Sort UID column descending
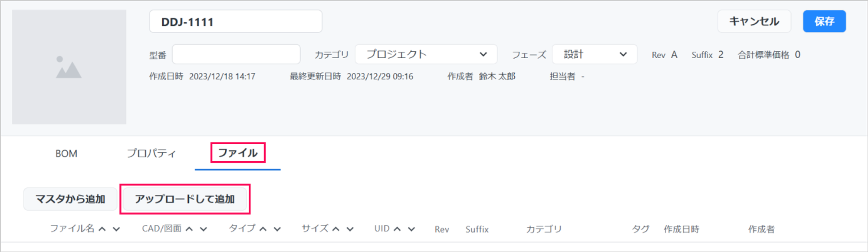868x252 pixels. [x=411, y=229]
